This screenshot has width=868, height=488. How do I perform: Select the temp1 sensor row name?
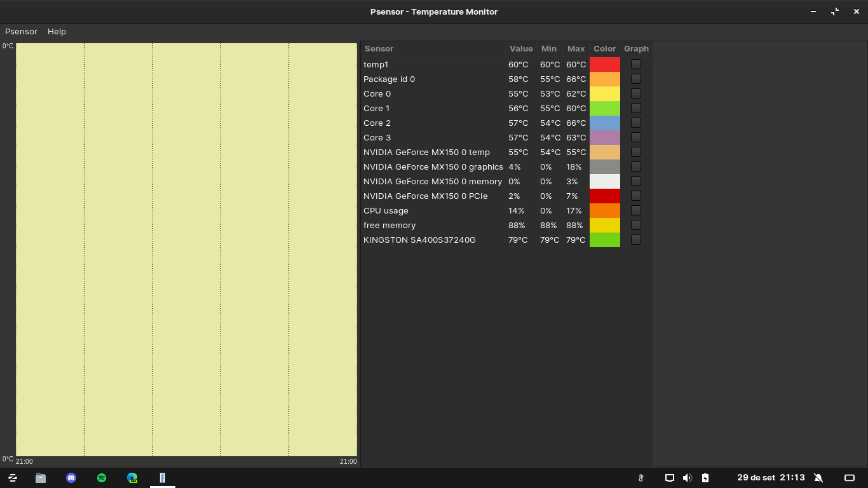pyautogui.click(x=376, y=64)
